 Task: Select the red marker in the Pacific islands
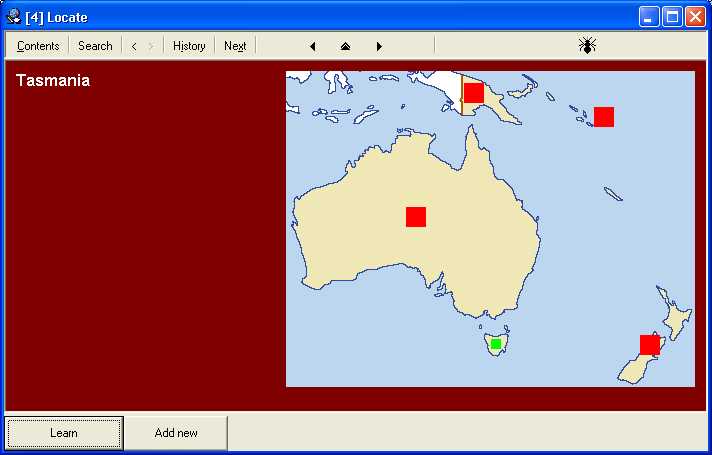(x=604, y=117)
